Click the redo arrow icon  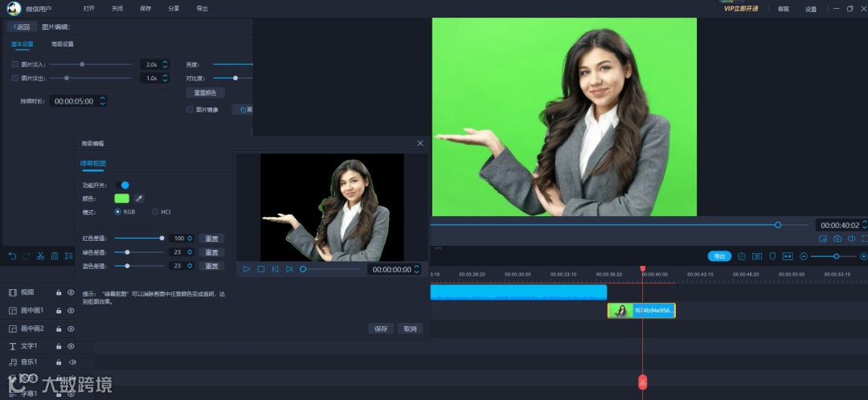pyautogui.click(x=26, y=256)
